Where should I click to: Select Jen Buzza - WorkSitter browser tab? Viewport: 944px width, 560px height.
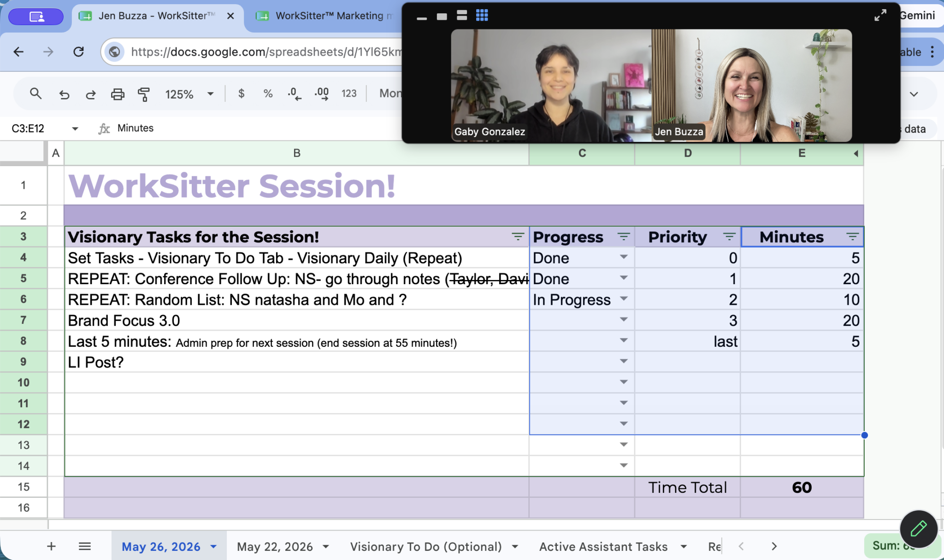pyautogui.click(x=157, y=16)
